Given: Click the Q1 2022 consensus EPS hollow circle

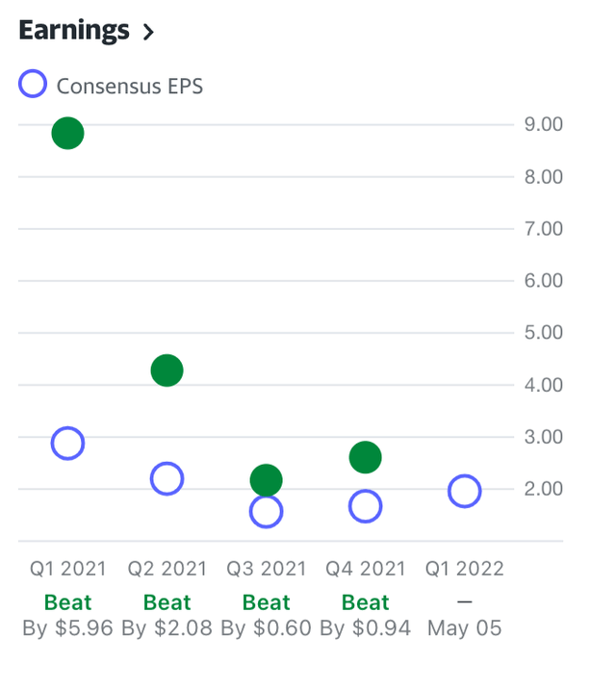Looking at the screenshot, I should tap(464, 492).
